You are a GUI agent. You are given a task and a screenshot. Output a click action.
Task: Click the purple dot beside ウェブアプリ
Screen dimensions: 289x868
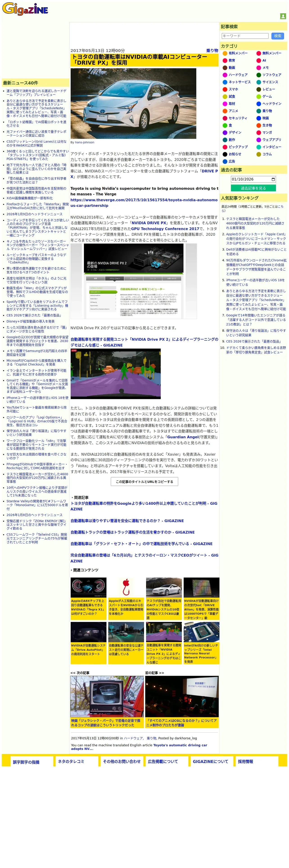point(258,140)
